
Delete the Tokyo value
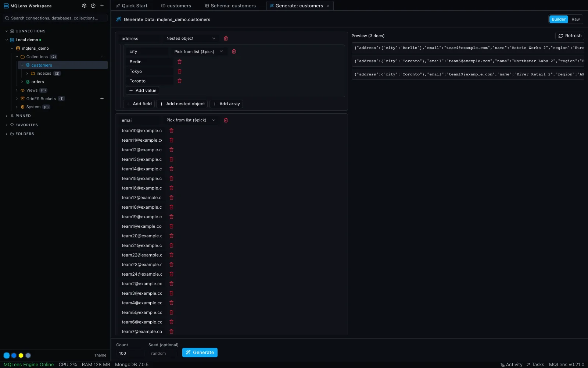(x=180, y=71)
